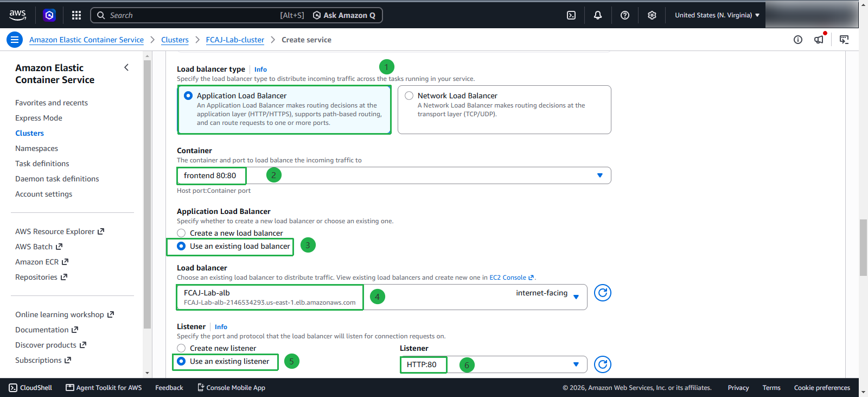Open the info panel icon

pyautogui.click(x=798, y=40)
